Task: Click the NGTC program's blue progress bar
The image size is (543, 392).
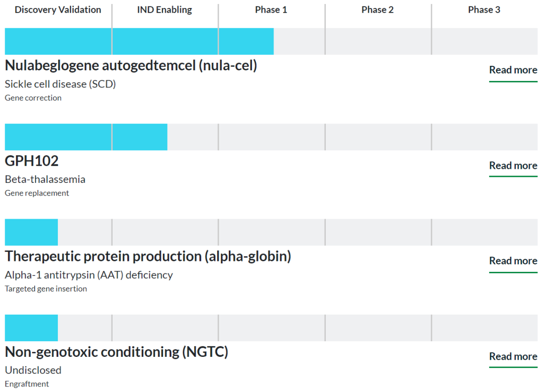Action: coord(31,328)
